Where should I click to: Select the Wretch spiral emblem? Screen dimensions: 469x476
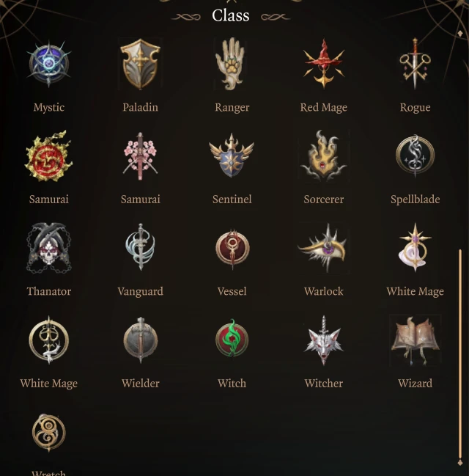(x=49, y=433)
